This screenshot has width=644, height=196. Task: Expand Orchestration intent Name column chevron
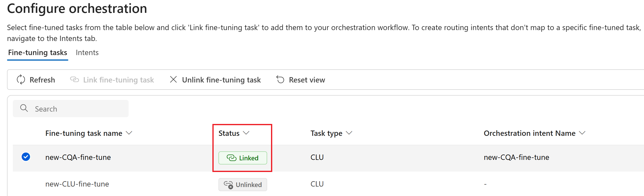click(582, 133)
